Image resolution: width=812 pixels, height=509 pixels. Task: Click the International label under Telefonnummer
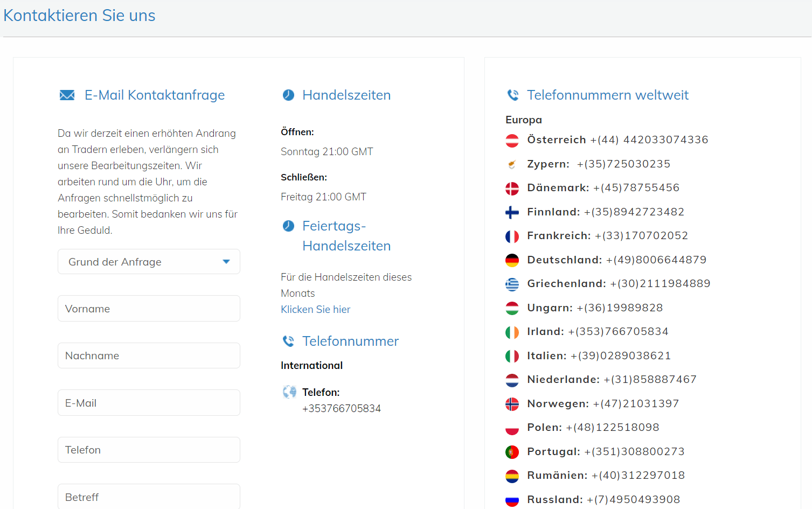pyautogui.click(x=312, y=365)
